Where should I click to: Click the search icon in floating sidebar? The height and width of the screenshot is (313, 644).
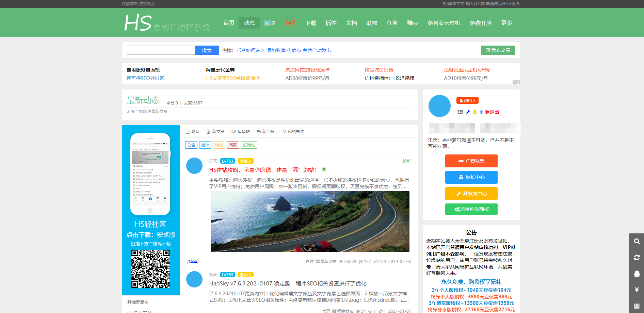click(x=637, y=242)
